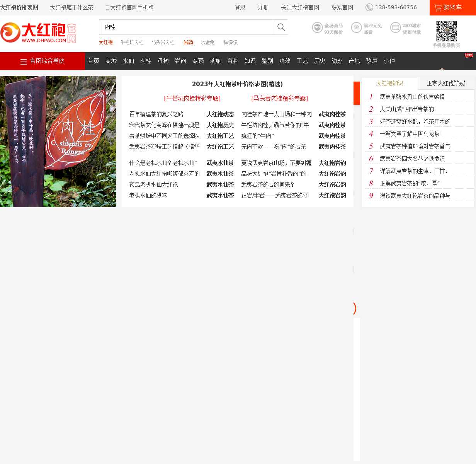
Task: Select the 首页 nav item
Action: (x=93, y=61)
